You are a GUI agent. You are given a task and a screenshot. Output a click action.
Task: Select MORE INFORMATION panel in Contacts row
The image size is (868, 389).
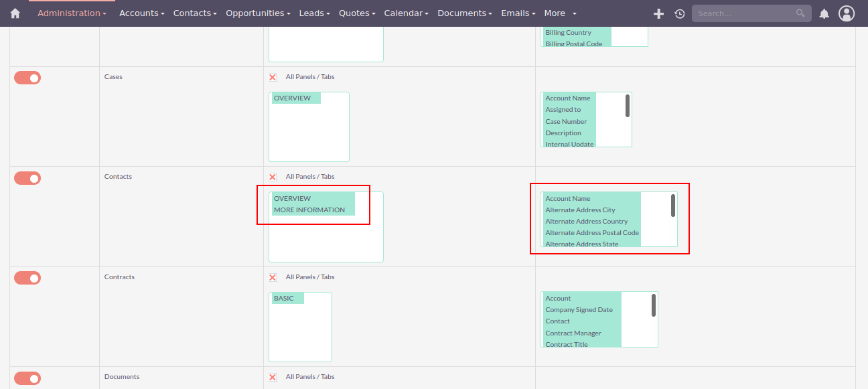[x=313, y=210]
